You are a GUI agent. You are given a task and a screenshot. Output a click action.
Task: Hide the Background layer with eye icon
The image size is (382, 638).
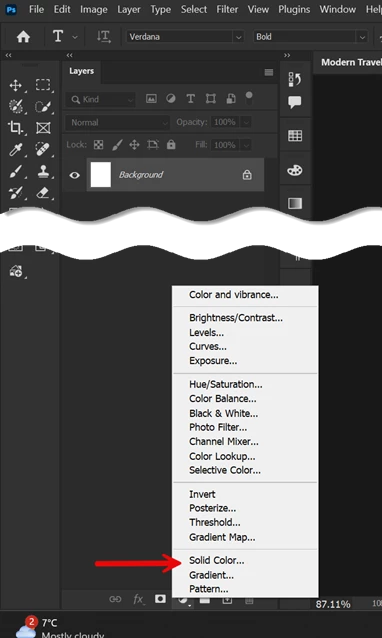pyautogui.click(x=74, y=175)
